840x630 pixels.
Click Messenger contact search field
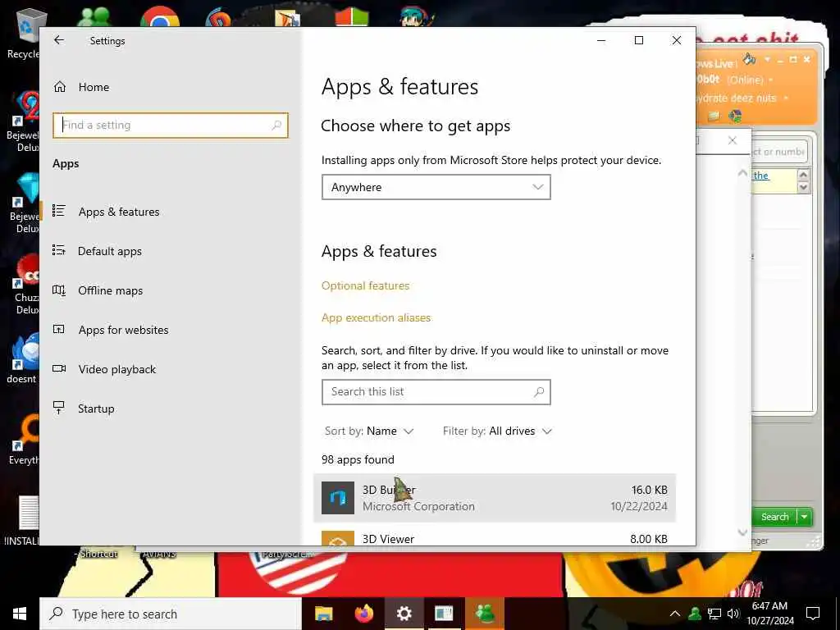click(x=779, y=152)
